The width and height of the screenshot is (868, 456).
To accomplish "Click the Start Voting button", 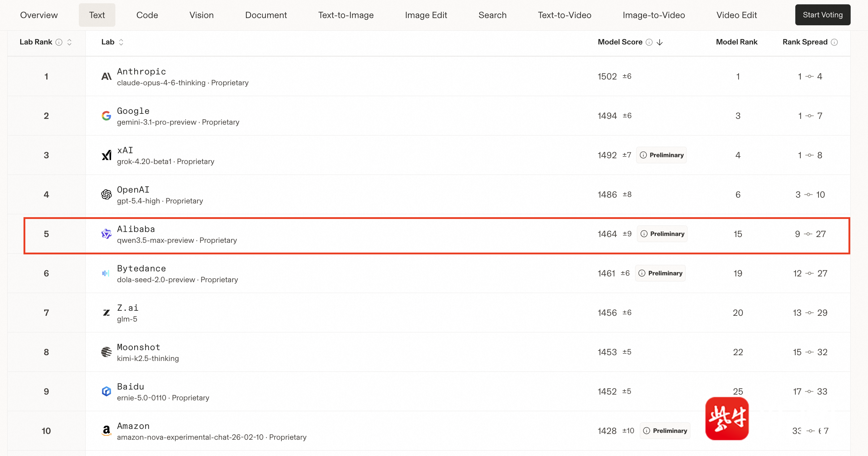I will pyautogui.click(x=822, y=15).
